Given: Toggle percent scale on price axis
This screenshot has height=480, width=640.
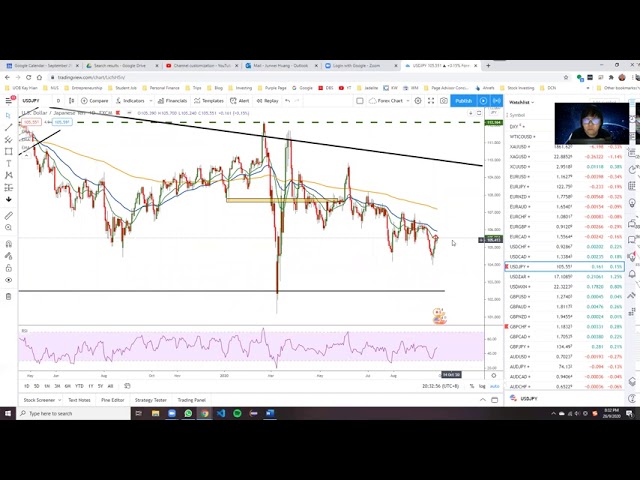Looking at the screenshot, I should (470, 386).
